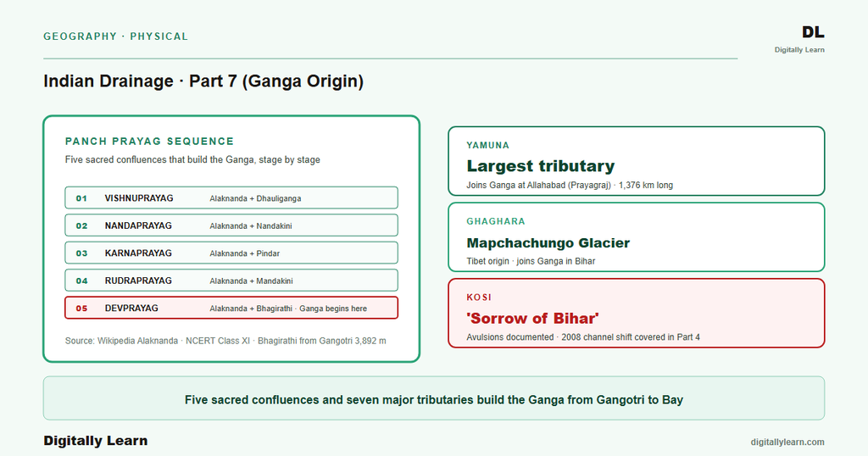Click the 'VISHNUPRAYAG' row name

click(139, 198)
